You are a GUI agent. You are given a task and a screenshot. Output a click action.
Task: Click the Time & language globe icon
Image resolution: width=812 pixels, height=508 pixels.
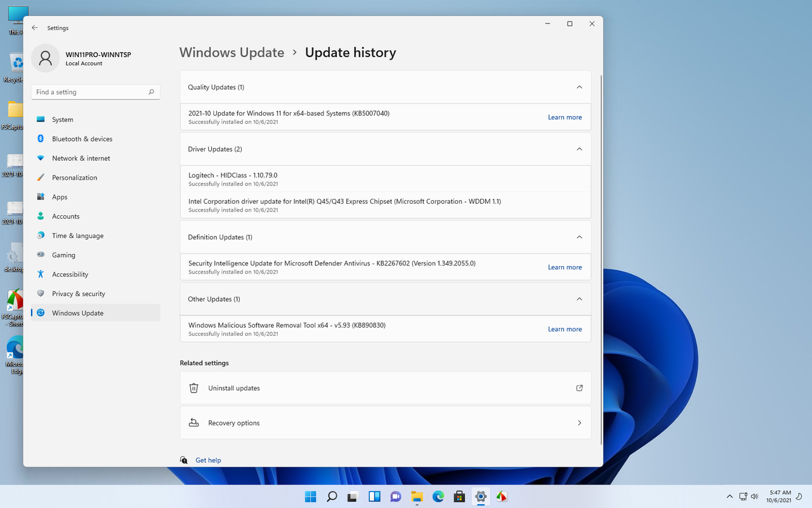click(41, 236)
